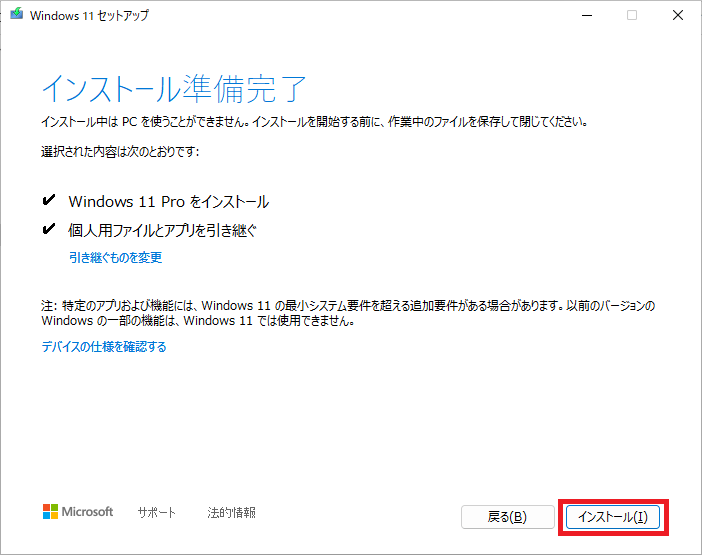The width and height of the screenshot is (702, 555).
Task: Click the 戻る(B) back button
Action: (x=507, y=517)
